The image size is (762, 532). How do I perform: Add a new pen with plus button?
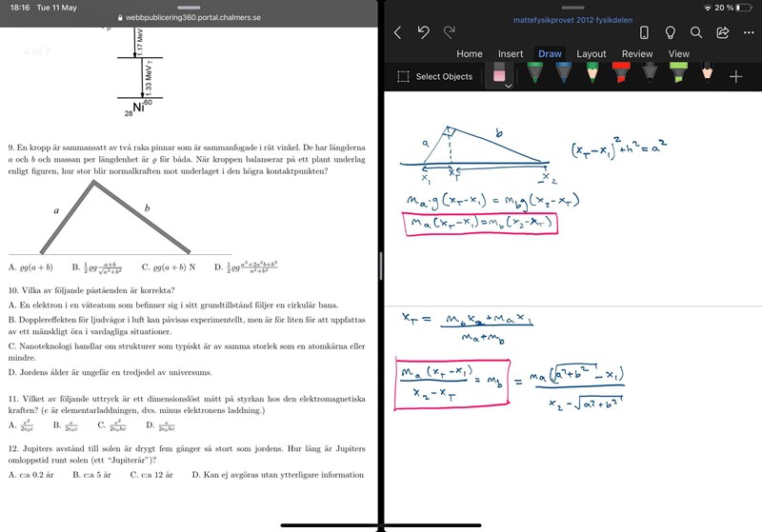coord(735,76)
